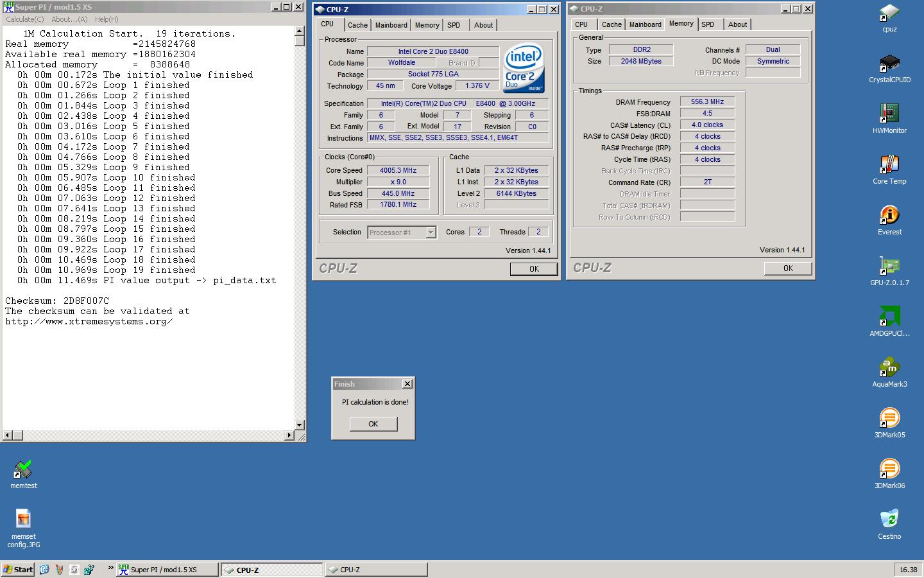
Task: Click OK in CPU-Z Memory window
Action: (x=788, y=268)
